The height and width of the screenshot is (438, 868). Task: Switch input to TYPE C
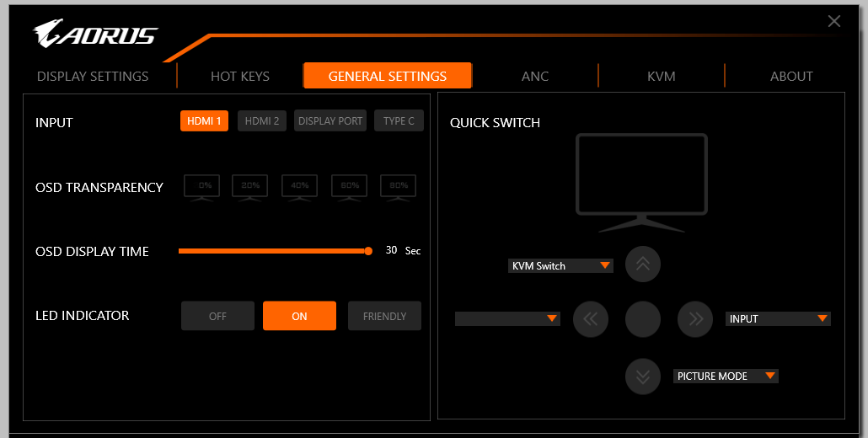(399, 121)
